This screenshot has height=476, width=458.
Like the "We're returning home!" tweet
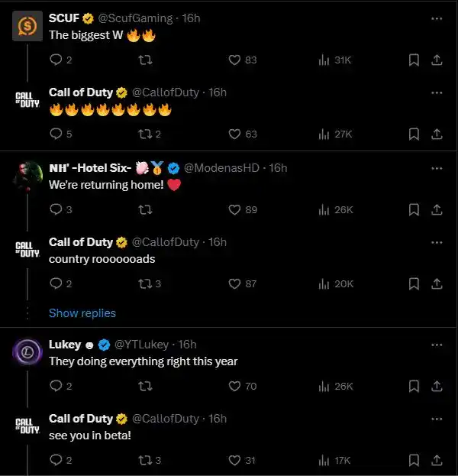tap(235, 209)
